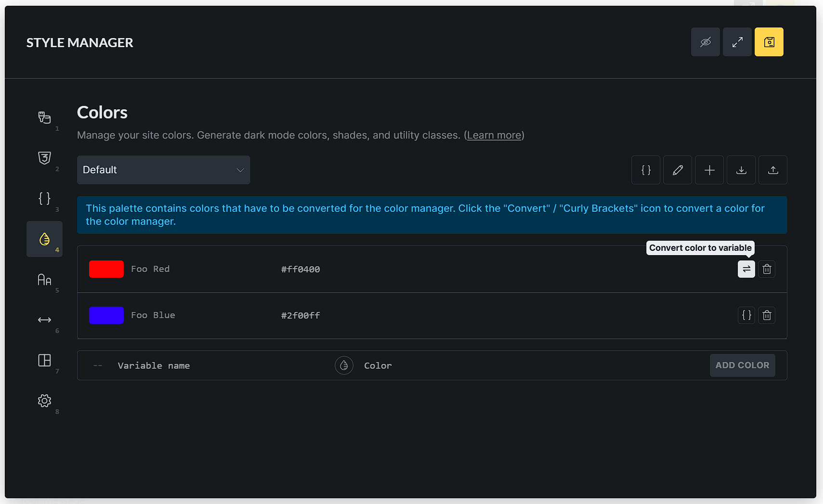
Task: Expand Style Manager to fullscreen
Action: (x=737, y=42)
